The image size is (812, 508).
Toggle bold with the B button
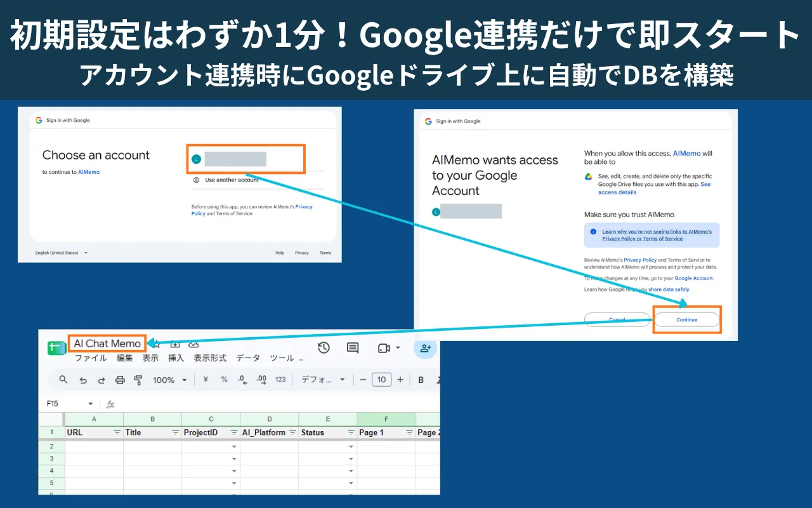(x=421, y=380)
